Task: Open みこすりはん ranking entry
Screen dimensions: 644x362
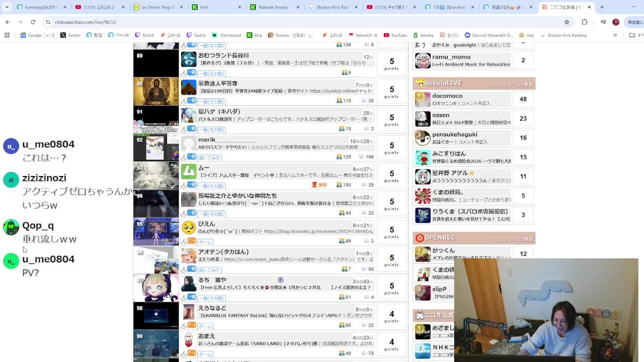Action: click(x=449, y=153)
